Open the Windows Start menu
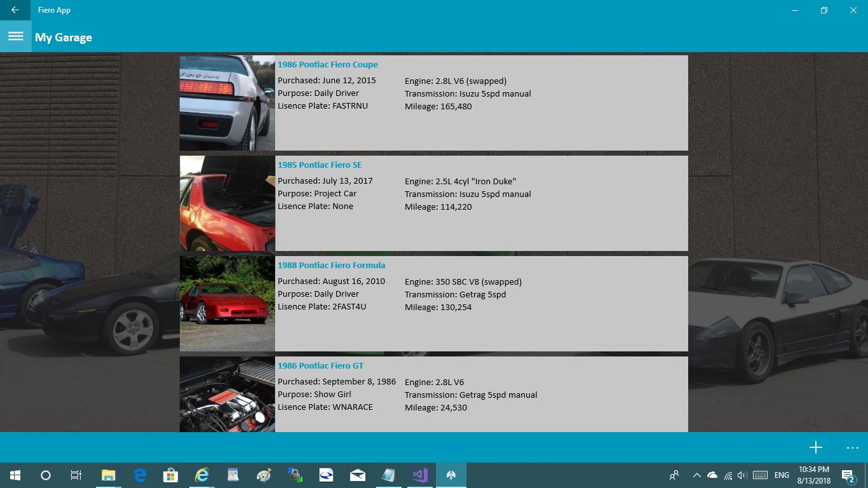This screenshot has height=488, width=868. pyautogui.click(x=15, y=475)
